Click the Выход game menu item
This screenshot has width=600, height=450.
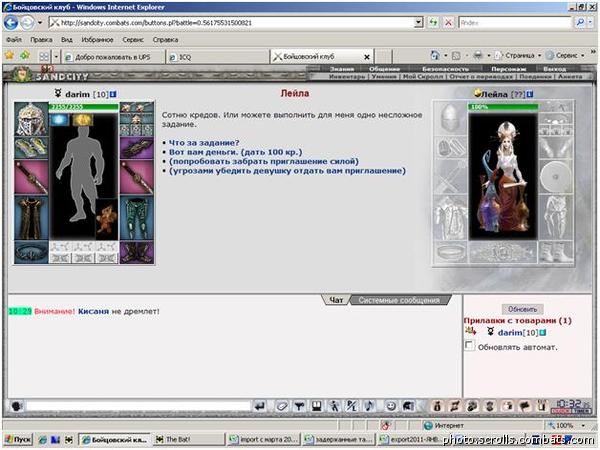(x=554, y=69)
